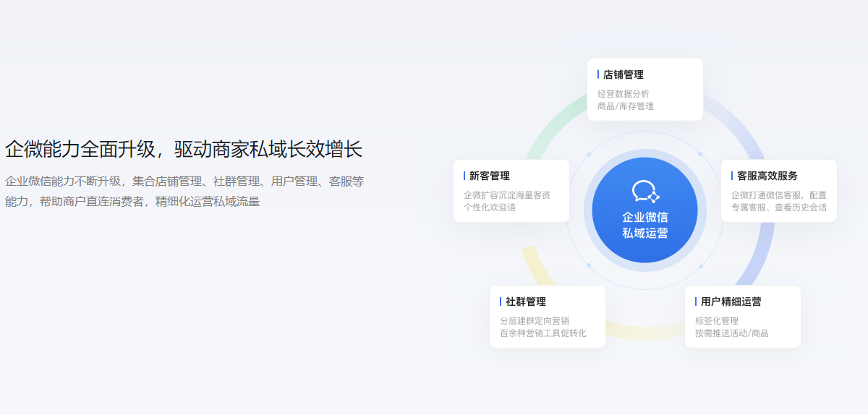This screenshot has height=415, width=868.
Task: Select the 新客管理 card title
Action: 489,176
